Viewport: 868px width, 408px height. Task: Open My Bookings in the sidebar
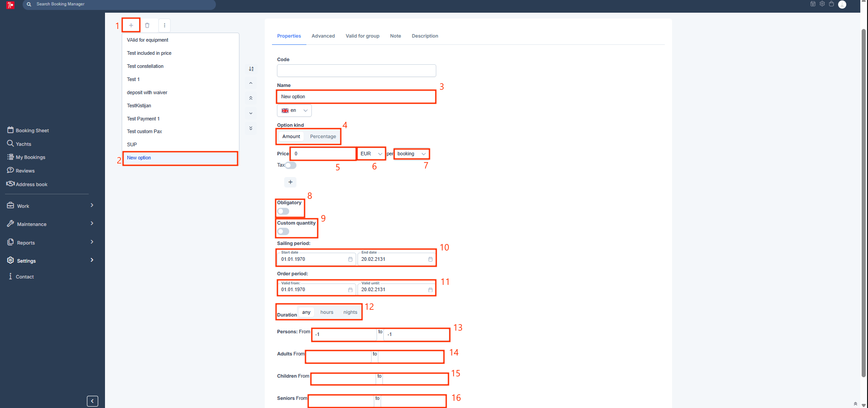coord(26,157)
